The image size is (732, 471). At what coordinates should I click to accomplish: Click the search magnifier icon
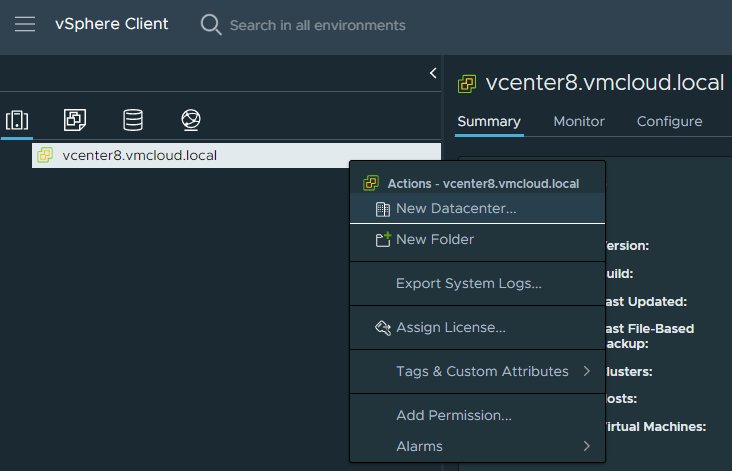coord(211,25)
